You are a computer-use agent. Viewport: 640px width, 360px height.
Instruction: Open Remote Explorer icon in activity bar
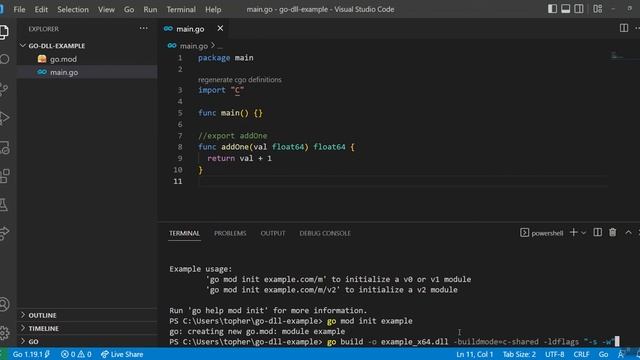pos(4,147)
